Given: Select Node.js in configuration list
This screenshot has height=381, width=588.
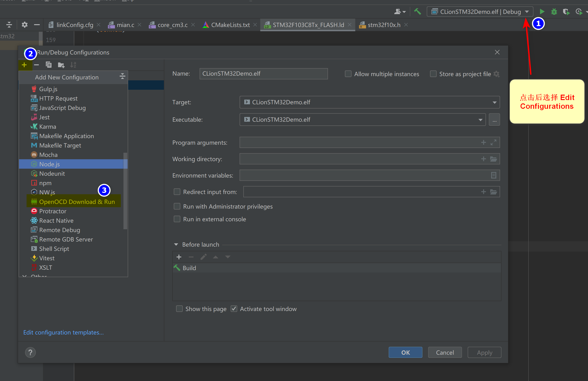Looking at the screenshot, I should pos(73,164).
